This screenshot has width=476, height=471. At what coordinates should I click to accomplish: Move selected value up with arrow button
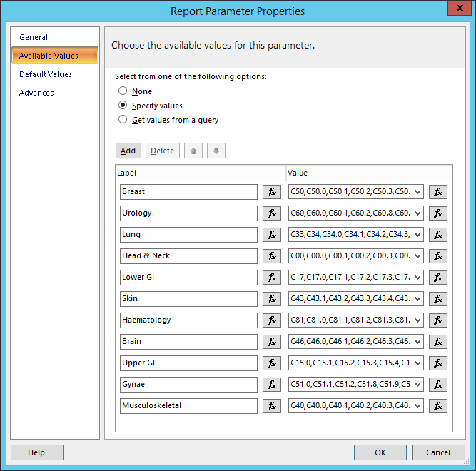[193, 151]
